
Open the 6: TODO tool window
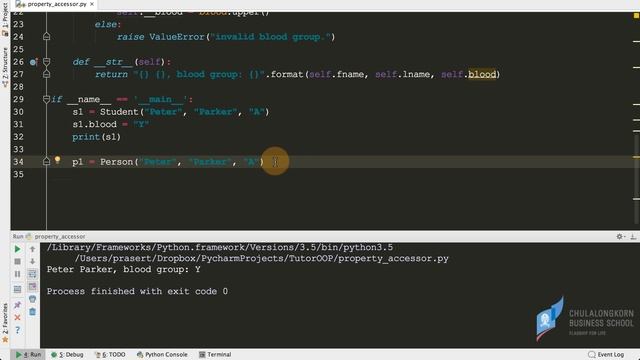pyautogui.click(x=110, y=355)
